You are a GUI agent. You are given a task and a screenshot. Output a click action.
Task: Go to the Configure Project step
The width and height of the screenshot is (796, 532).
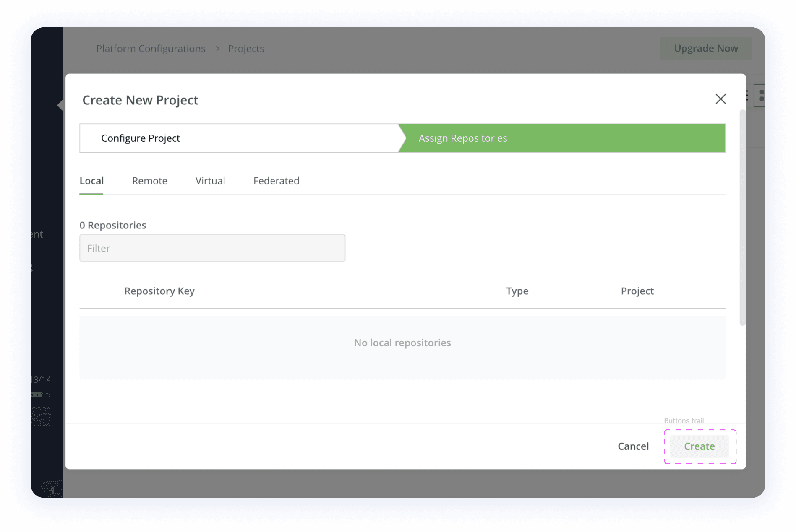pyautogui.click(x=239, y=138)
